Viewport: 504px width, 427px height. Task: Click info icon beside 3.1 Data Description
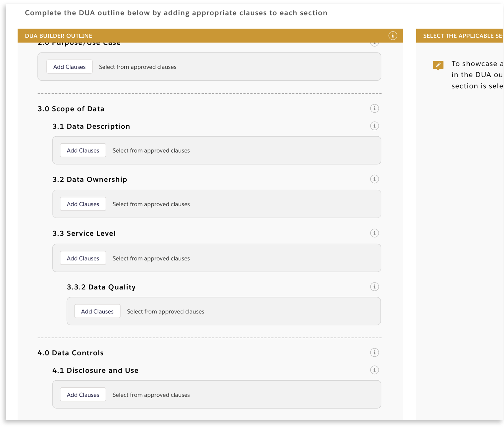(374, 126)
